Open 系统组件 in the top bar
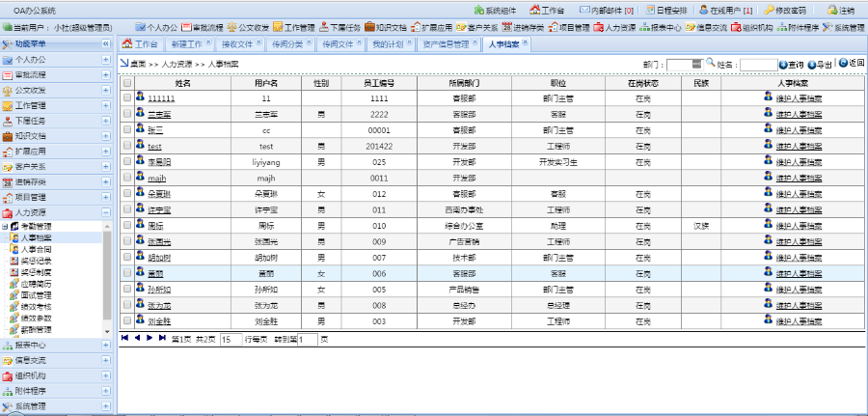This screenshot has width=868, height=416. point(496,10)
